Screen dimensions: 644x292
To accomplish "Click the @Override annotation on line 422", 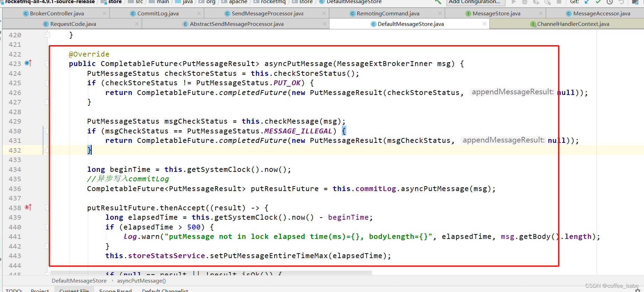I will tap(89, 54).
